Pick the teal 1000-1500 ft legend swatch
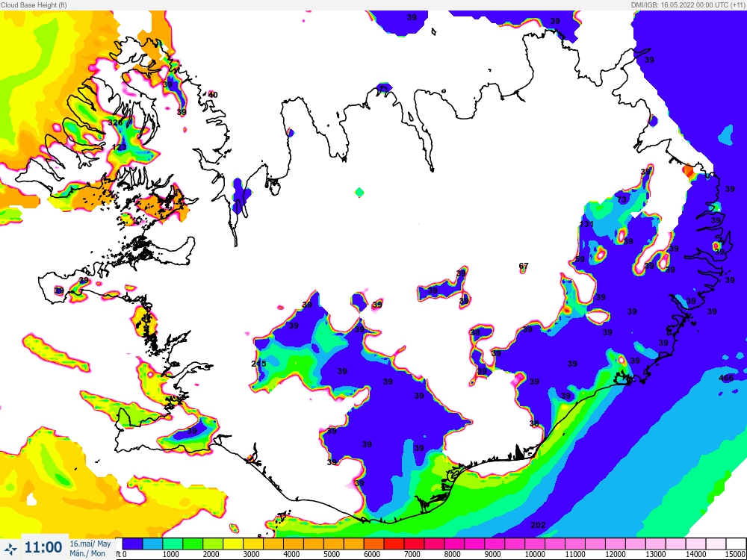 click(x=173, y=544)
